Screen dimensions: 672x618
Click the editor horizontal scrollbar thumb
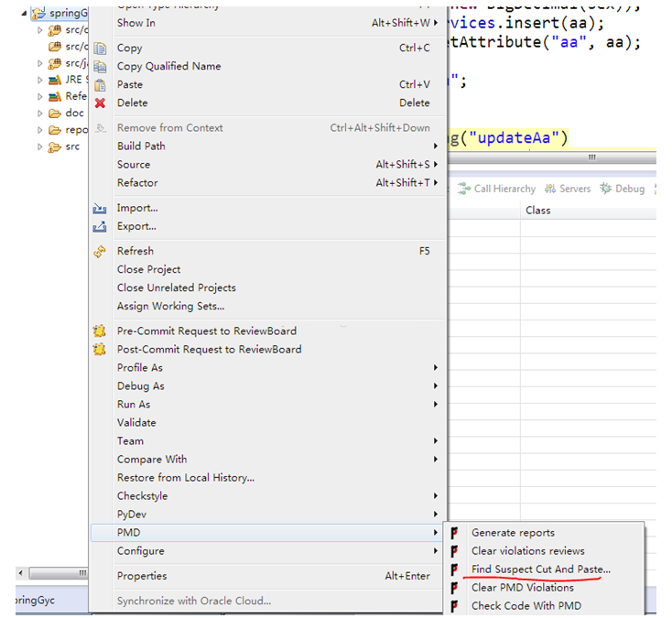coord(552,157)
